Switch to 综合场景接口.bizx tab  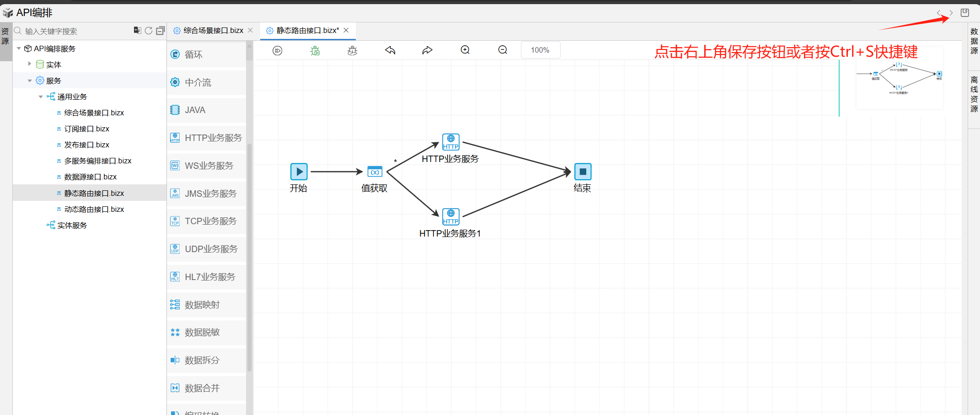click(213, 31)
